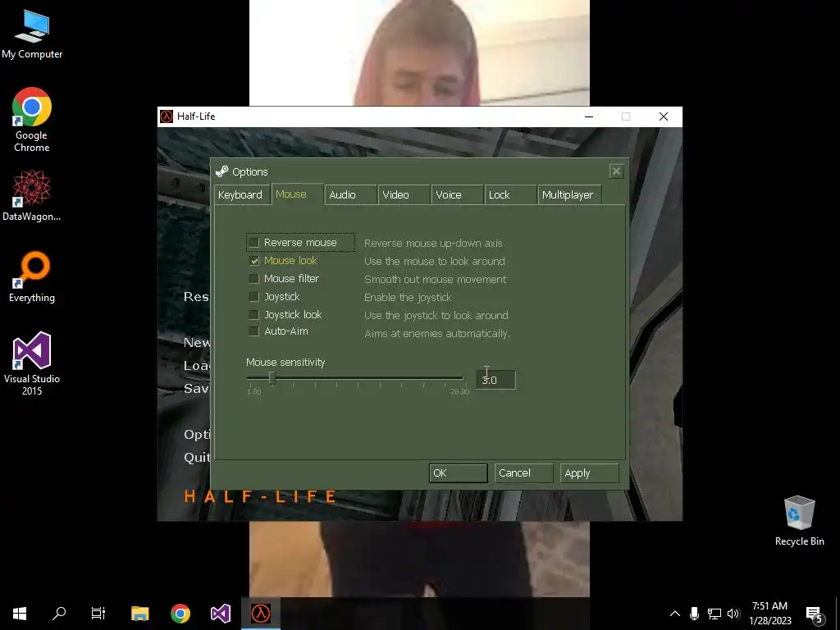Close the Options dialog with the X

616,171
